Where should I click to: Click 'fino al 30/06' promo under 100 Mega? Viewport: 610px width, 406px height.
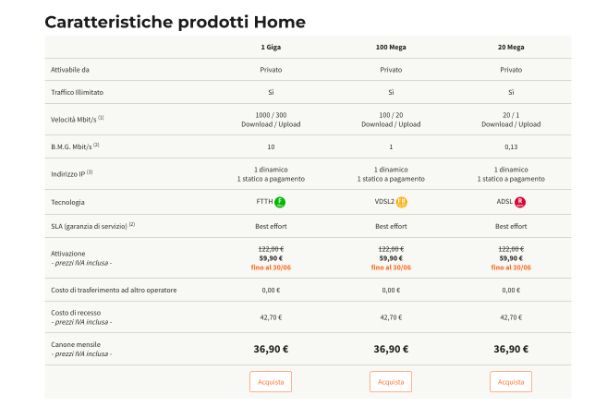(391, 268)
